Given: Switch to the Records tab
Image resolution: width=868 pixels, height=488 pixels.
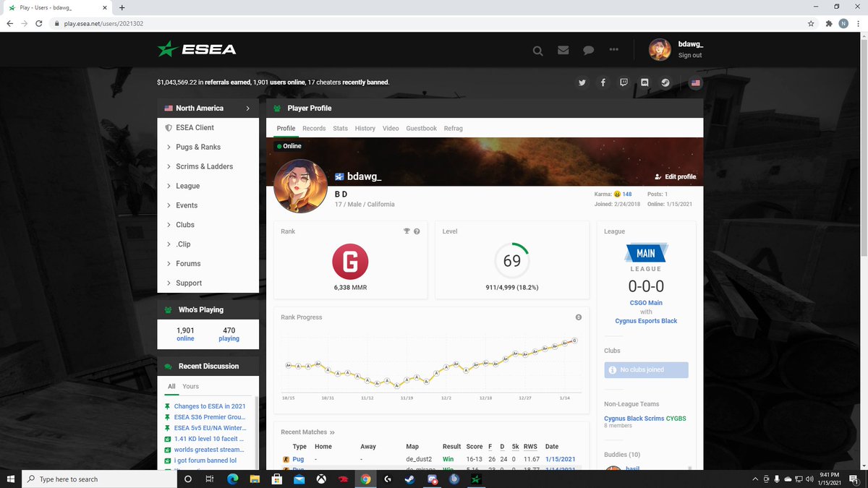Looking at the screenshot, I should click(314, 128).
